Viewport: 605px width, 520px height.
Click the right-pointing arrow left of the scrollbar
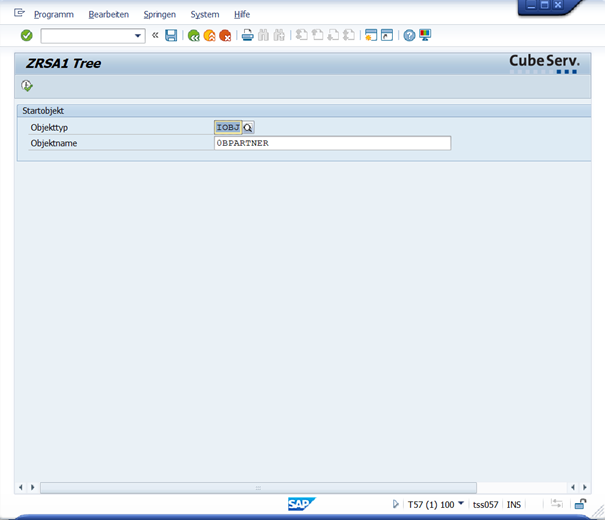point(33,488)
